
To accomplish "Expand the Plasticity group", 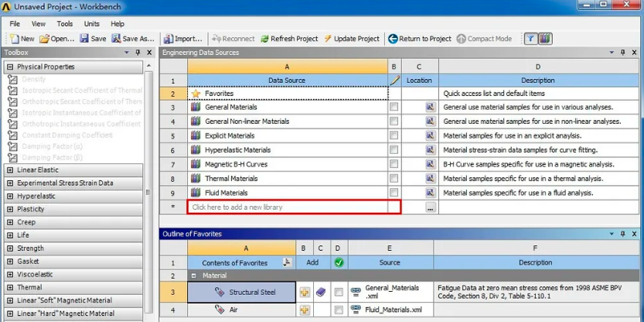I will click(10, 209).
